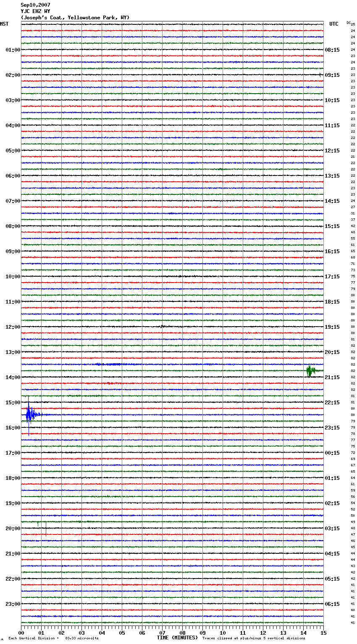Select the 11:00 MST time label
357x644 pixels.
click(13, 302)
